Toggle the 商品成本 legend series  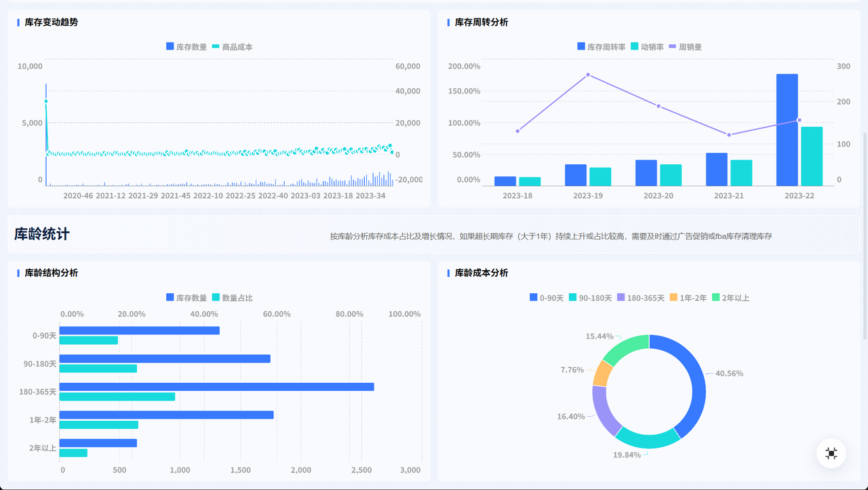point(233,47)
